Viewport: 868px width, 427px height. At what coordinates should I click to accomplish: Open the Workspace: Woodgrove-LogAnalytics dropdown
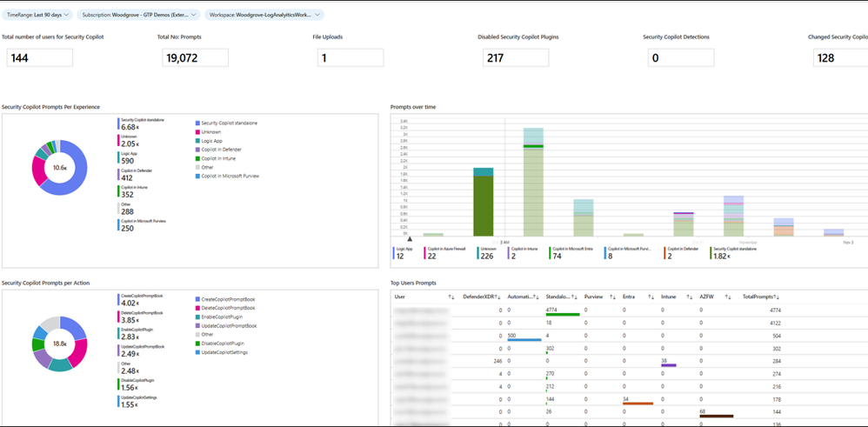(264, 15)
